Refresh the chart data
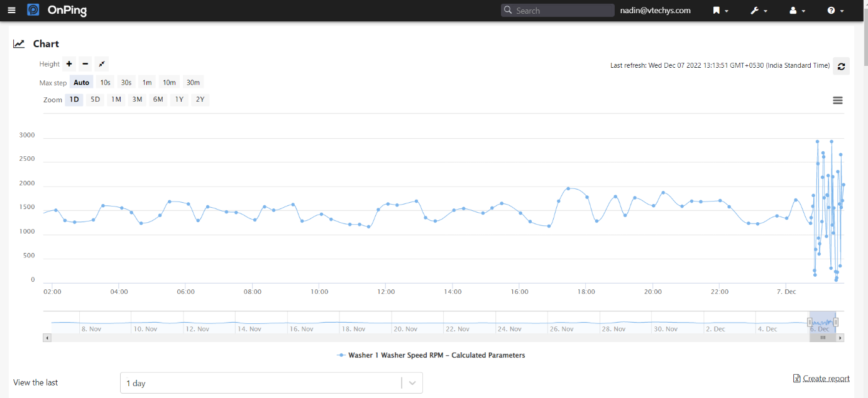The image size is (868, 398). 841,66
